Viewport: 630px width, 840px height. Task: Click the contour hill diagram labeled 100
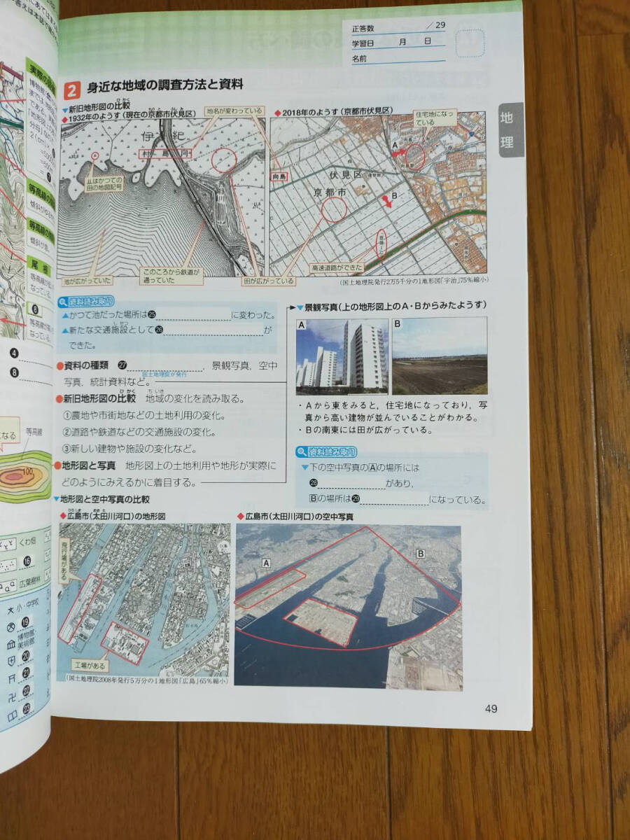click(x=26, y=477)
